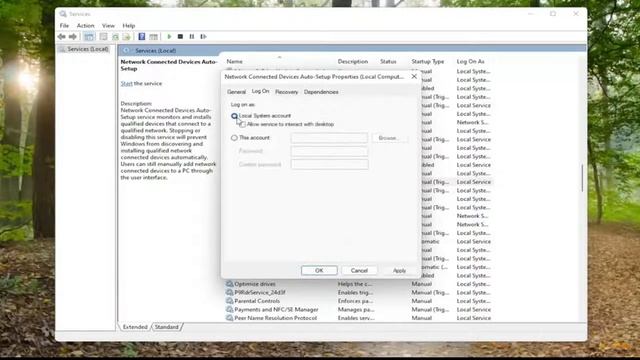
Task: Open the Action menu
Action: click(x=86, y=25)
